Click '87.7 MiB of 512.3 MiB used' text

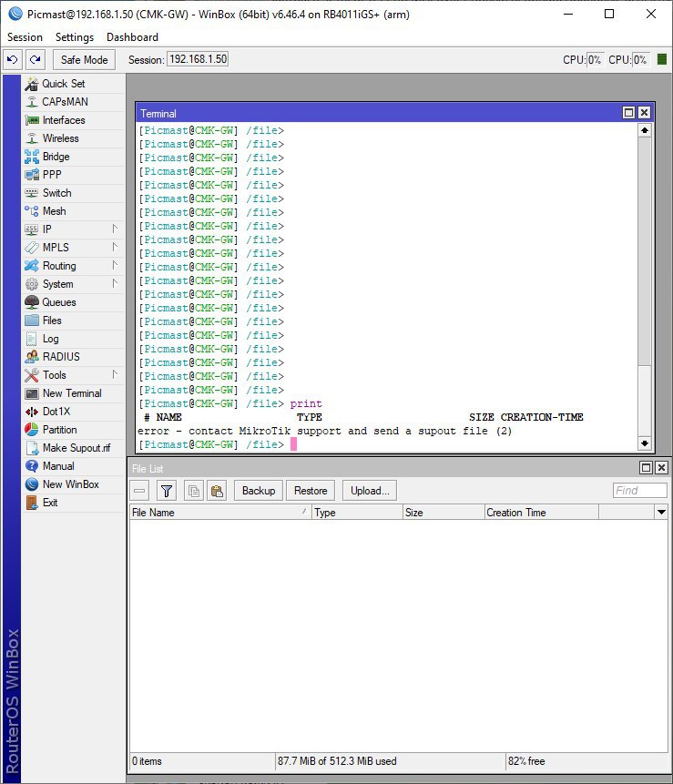[x=337, y=761]
